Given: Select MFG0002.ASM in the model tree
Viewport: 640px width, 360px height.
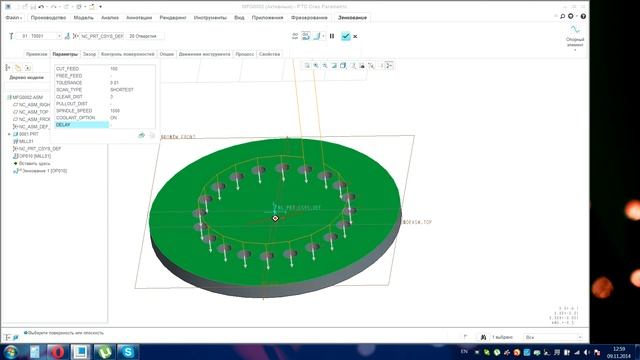Looking at the screenshot, I should tap(25, 98).
